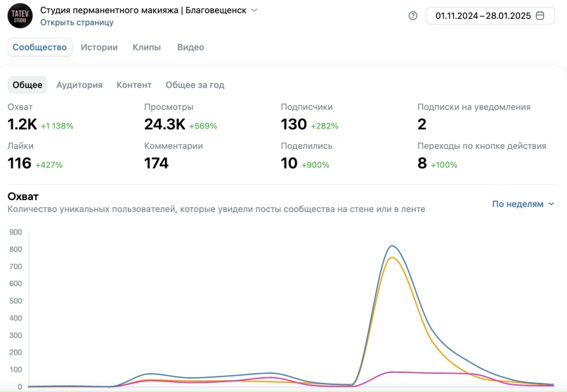The height and width of the screenshot is (392, 567).
Task: Follow the 'Открыть страницу' link
Action: tap(77, 22)
